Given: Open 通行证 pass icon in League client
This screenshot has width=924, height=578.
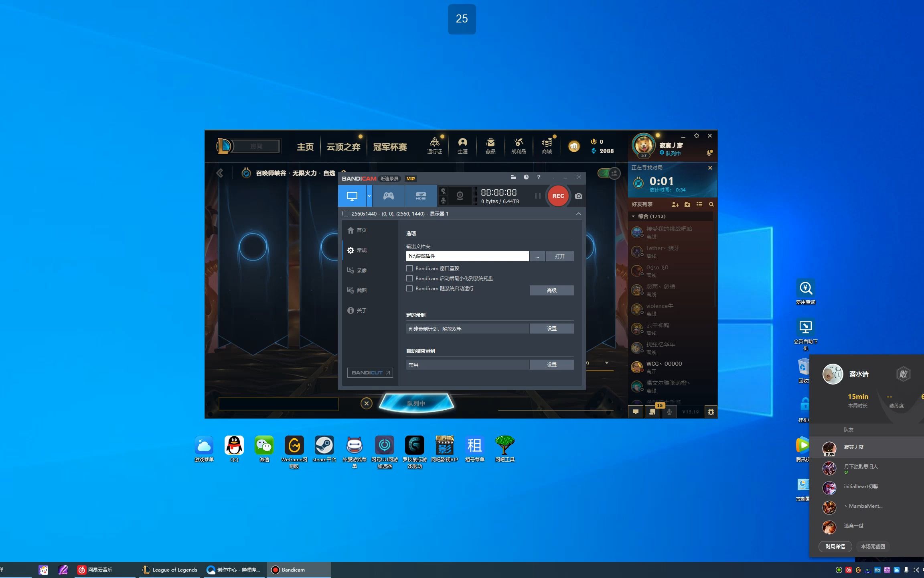Looking at the screenshot, I should pos(434,145).
